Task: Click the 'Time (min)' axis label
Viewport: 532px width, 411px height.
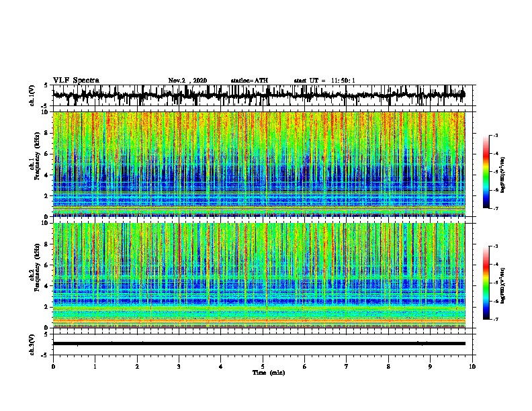Action: click(269, 373)
